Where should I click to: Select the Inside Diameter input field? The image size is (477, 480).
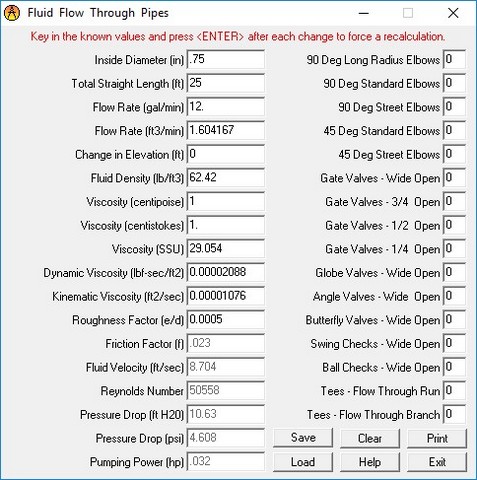(226, 59)
